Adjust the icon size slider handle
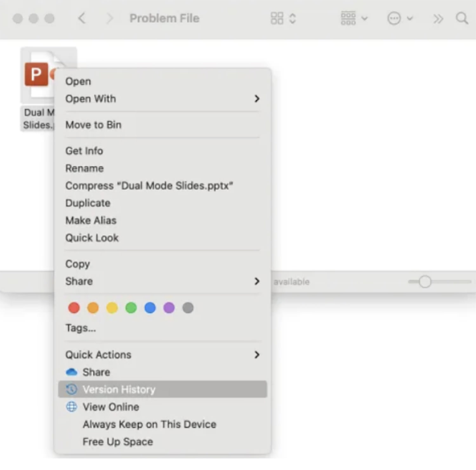Screen dimensions: 476x470 pos(425,282)
